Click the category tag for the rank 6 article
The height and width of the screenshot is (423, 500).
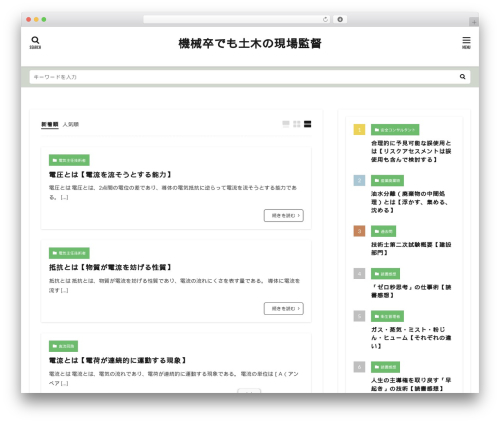click(385, 367)
